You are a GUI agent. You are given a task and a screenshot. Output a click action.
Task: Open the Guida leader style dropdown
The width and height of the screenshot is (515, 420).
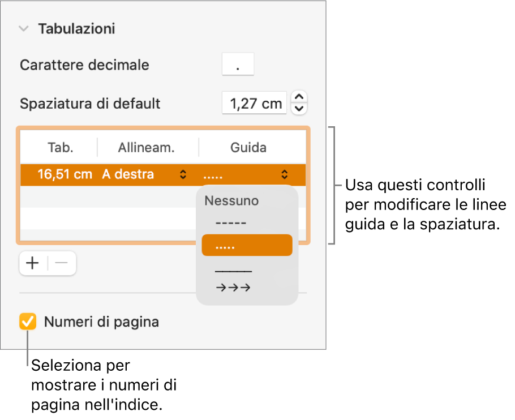pos(244,174)
